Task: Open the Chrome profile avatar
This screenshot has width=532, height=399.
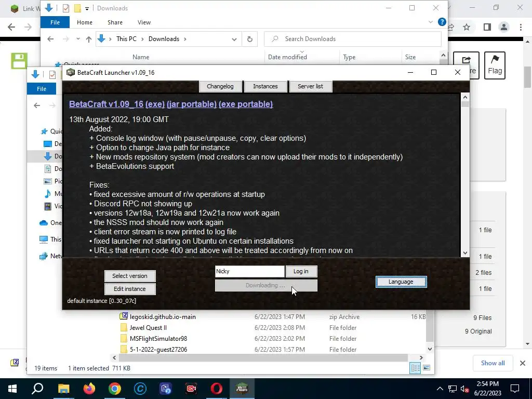Action: pos(504,27)
